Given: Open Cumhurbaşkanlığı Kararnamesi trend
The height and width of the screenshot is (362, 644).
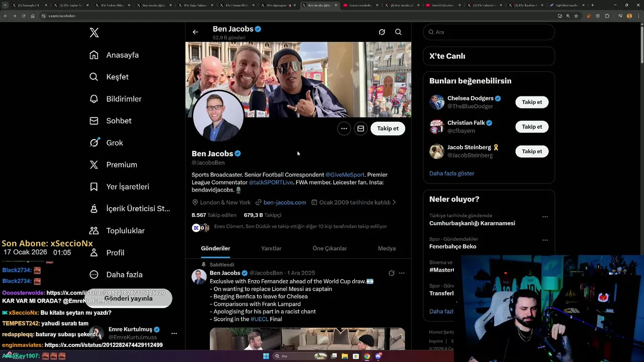Looking at the screenshot, I should (472, 223).
